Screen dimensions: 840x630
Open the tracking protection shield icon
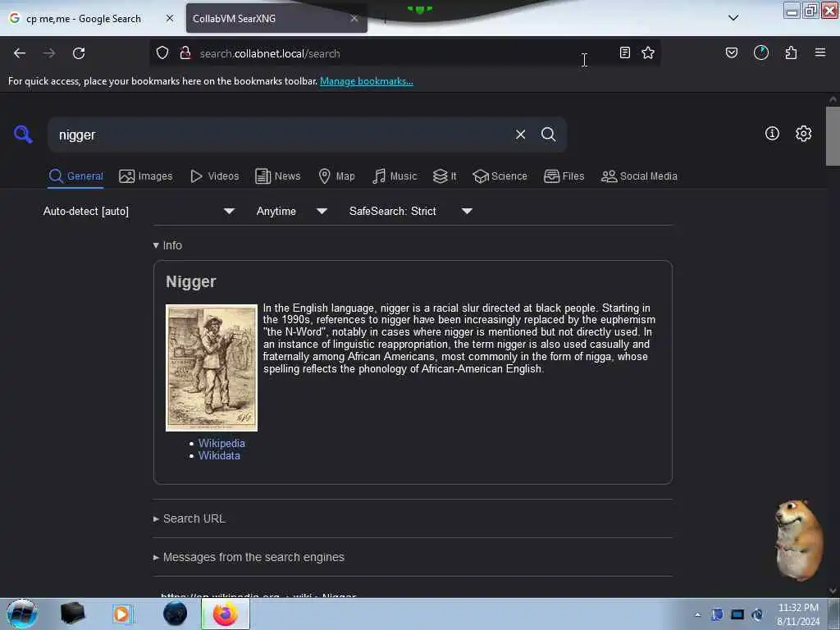[x=162, y=53]
